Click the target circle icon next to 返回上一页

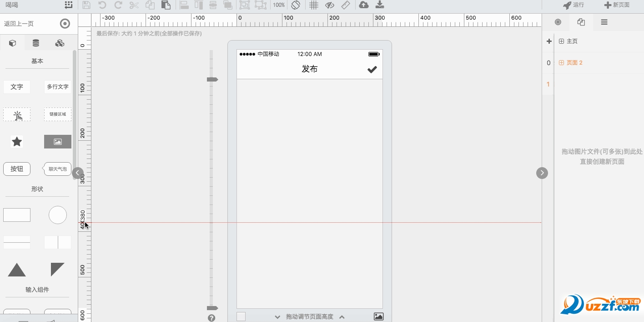(x=65, y=24)
